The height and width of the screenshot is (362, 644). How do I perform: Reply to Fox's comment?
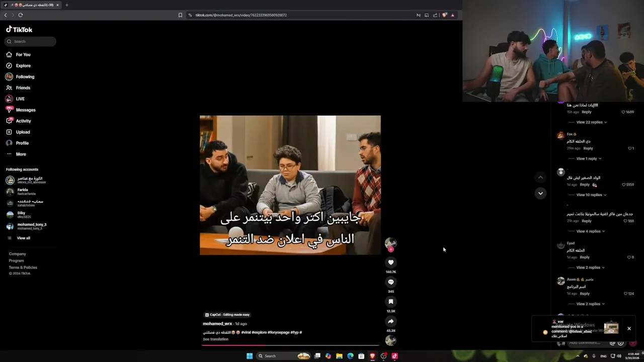(x=588, y=148)
